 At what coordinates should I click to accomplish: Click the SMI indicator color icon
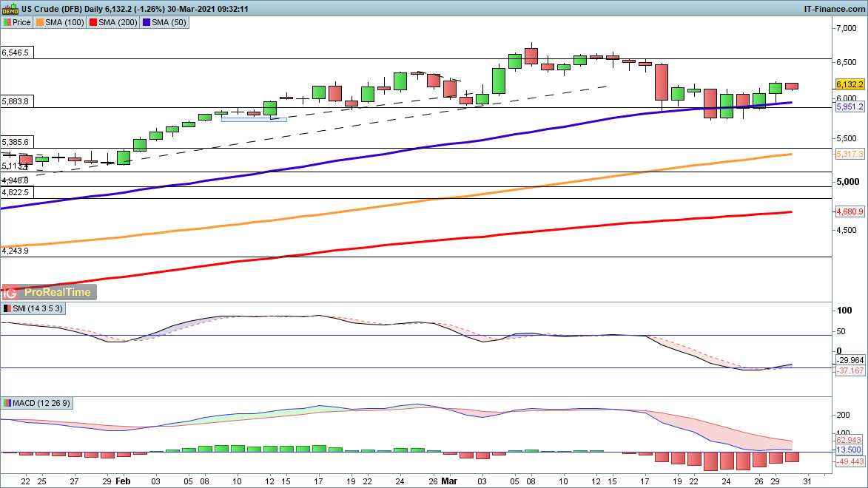pyautogui.click(x=7, y=308)
